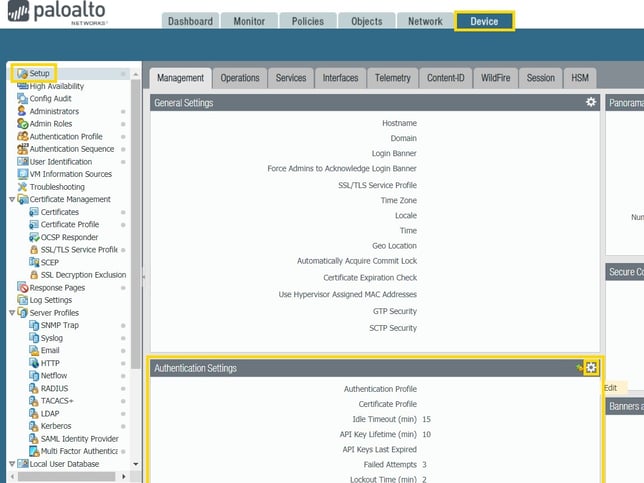Image resolution: width=644 pixels, height=483 pixels.
Task: Click the SSL Decryption Exclusion lock icon
Action: 34,275
